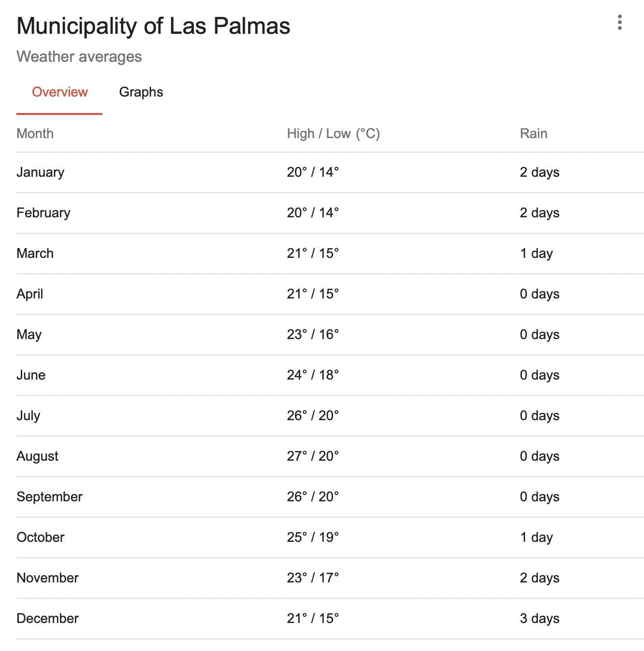644x651 pixels.
Task: Open the three-dot more options menu
Action: tap(619, 23)
